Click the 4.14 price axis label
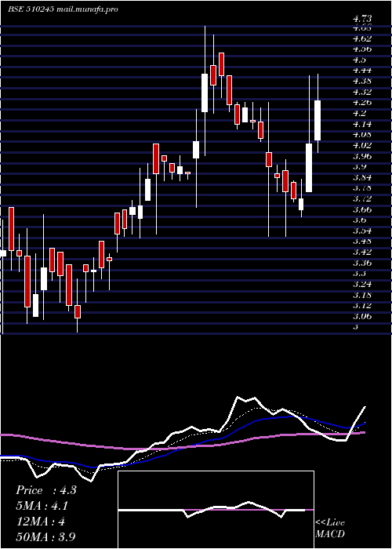The width and height of the screenshot is (392, 549). pyautogui.click(x=362, y=124)
